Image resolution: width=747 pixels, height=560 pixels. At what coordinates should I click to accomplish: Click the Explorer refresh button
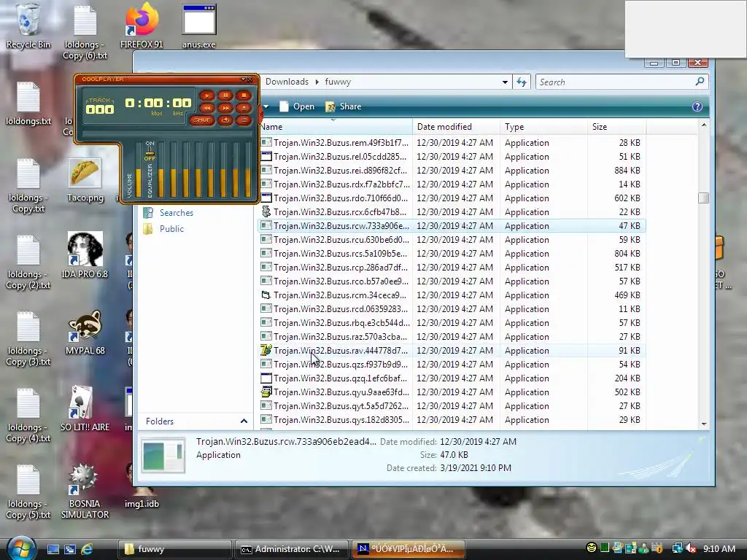click(x=522, y=82)
